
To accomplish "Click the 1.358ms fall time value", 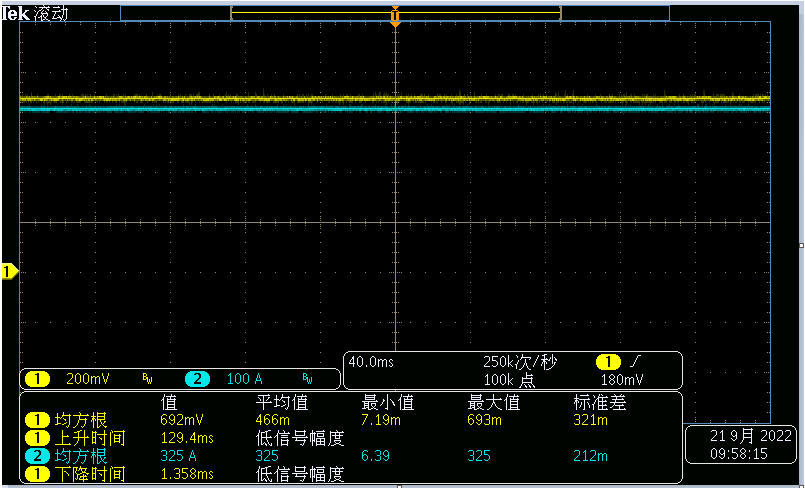I will pos(187,474).
